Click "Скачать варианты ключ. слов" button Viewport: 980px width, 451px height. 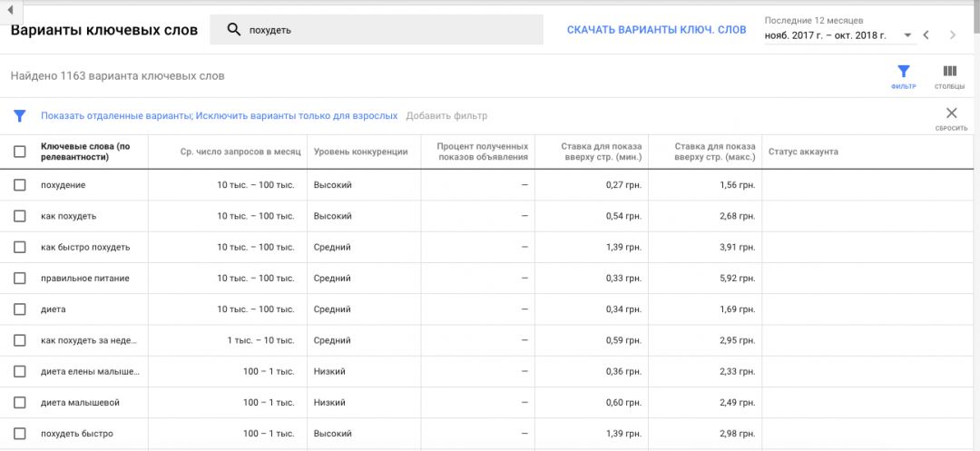click(x=656, y=30)
